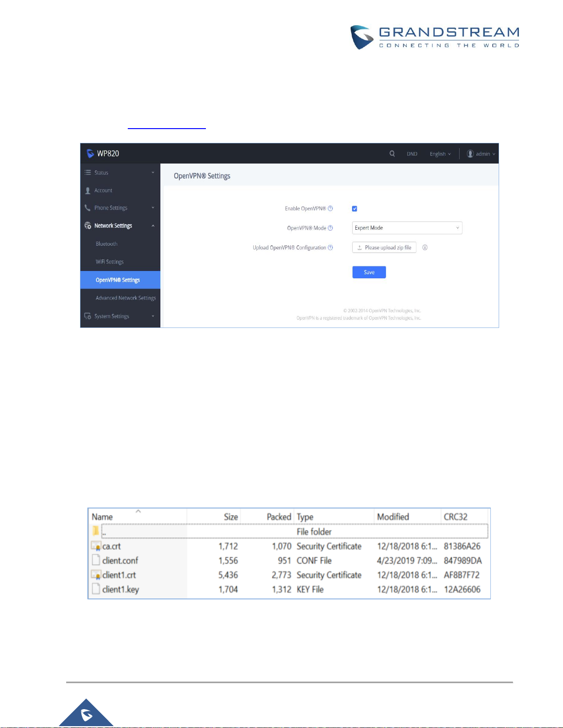Click the size value 5,436
This screenshot has height=728, width=563.
(x=228, y=575)
